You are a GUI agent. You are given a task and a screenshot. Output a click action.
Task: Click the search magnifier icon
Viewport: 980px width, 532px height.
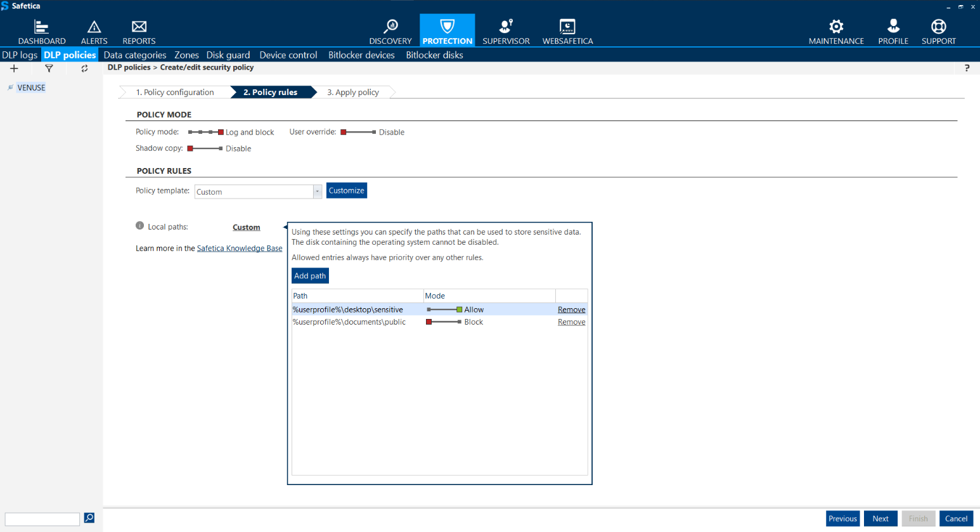coord(89,518)
